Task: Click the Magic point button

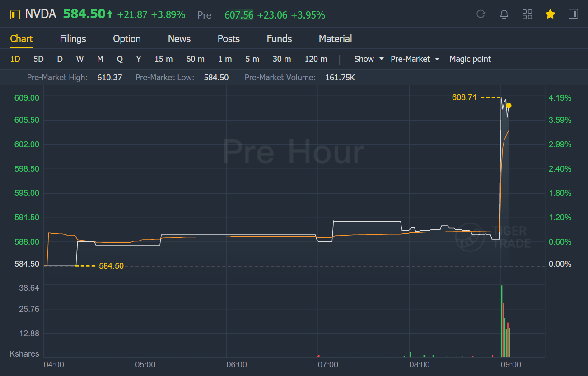Action: [x=470, y=59]
